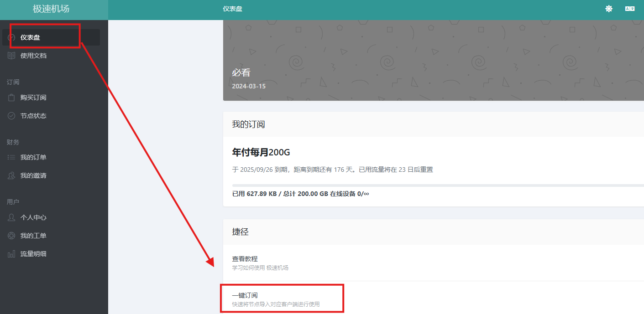Select the 节点状态 check-circle icon
This screenshot has height=314, width=644.
12,116
